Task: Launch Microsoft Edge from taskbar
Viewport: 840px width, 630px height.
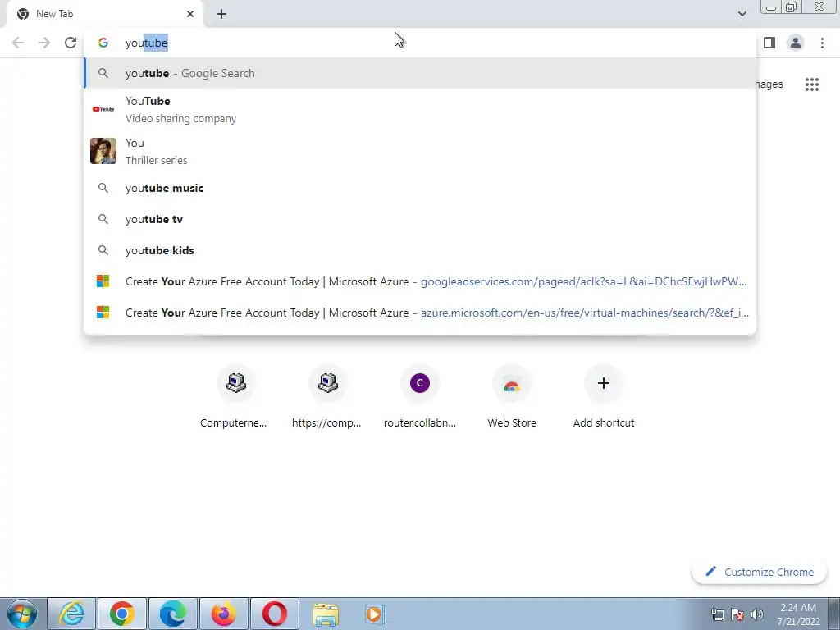Action: click(172, 614)
